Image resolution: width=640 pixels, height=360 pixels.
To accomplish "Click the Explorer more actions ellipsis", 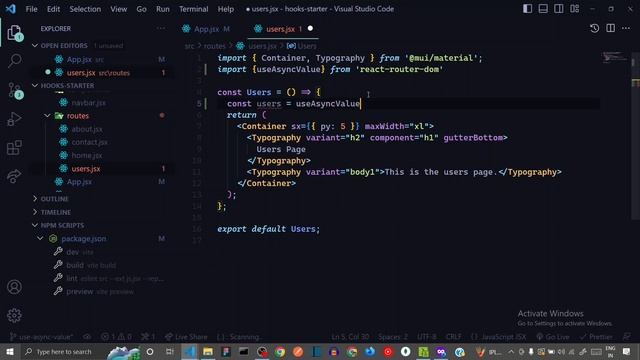I will coord(161,29).
